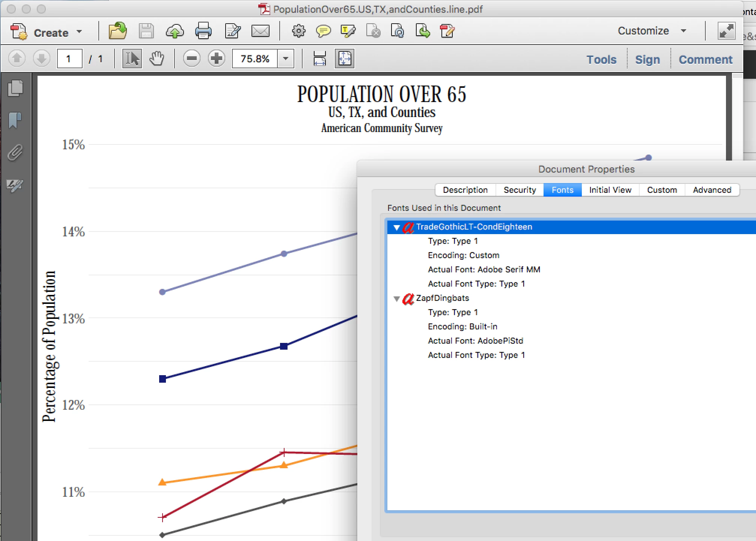Add a sticky note comment
756x541 pixels.
click(323, 31)
